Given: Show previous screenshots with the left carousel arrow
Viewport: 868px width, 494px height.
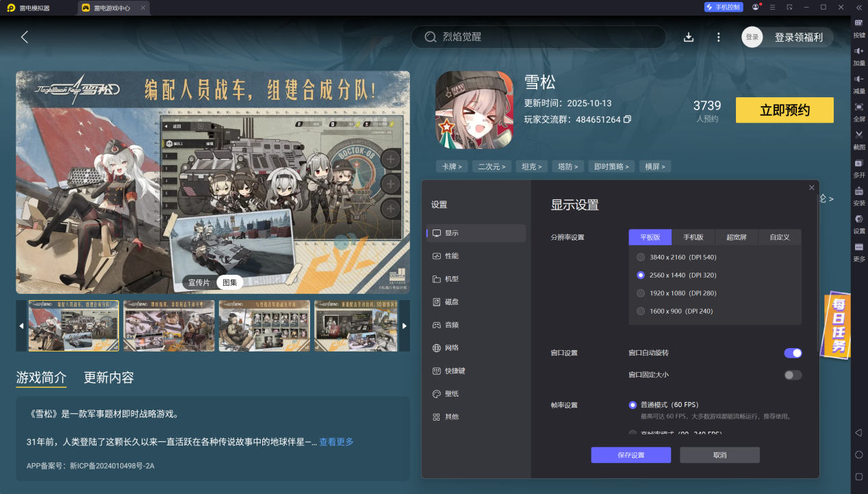Looking at the screenshot, I should click(x=21, y=325).
